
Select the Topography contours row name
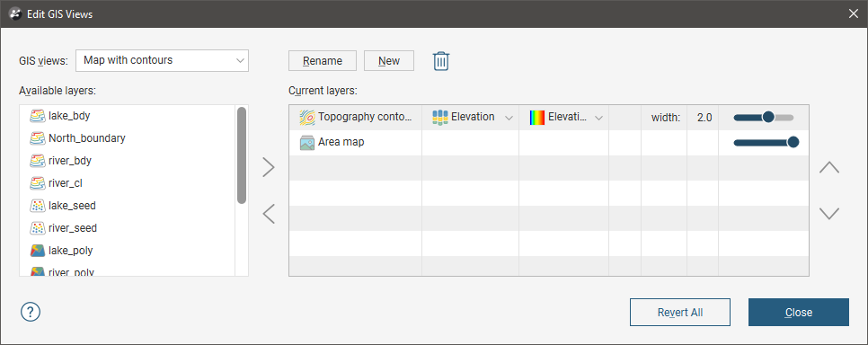click(x=366, y=118)
